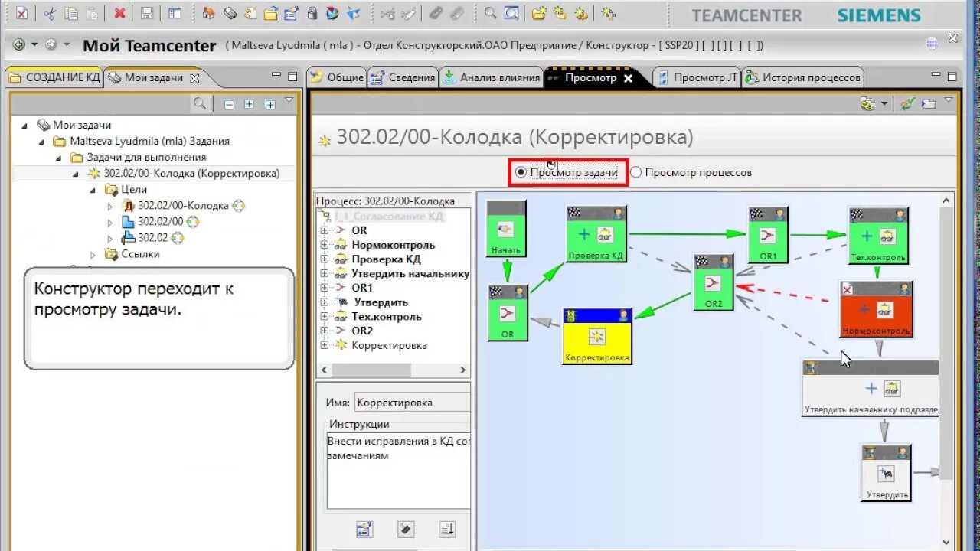980x551 pixels.
Task: Select the Начать start node in diagram
Action: (x=506, y=229)
